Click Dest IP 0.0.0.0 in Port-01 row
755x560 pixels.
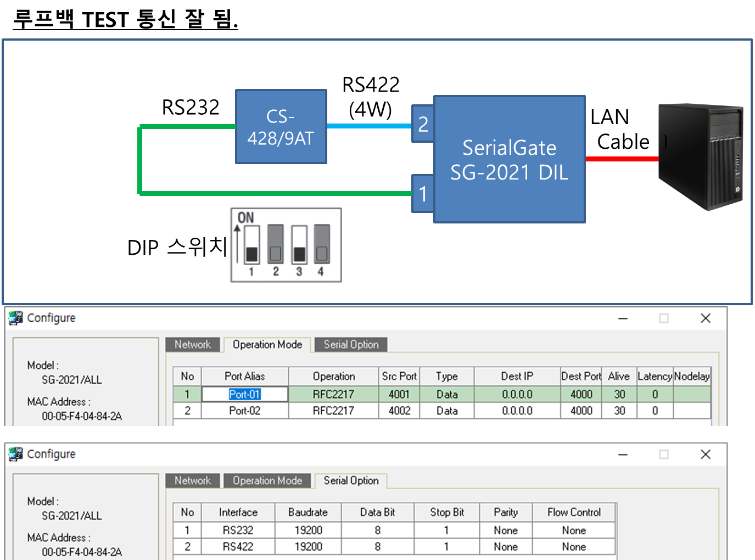click(517, 394)
